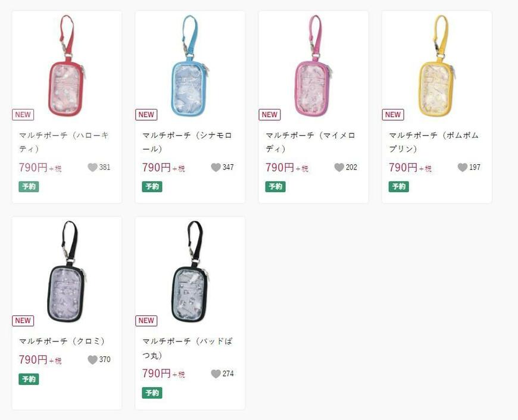
Task: Like the Hello Kitty pouch heart icon
Action: (x=92, y=167)
